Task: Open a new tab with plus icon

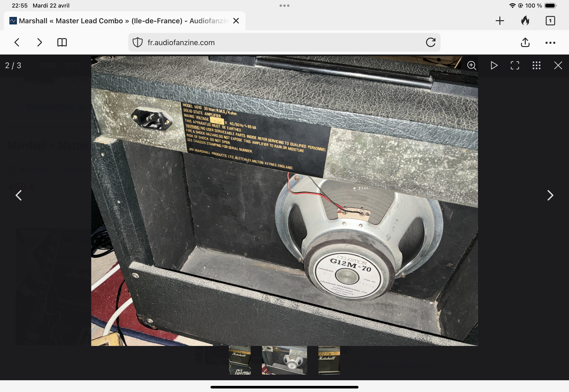Action: pos(500,21)
